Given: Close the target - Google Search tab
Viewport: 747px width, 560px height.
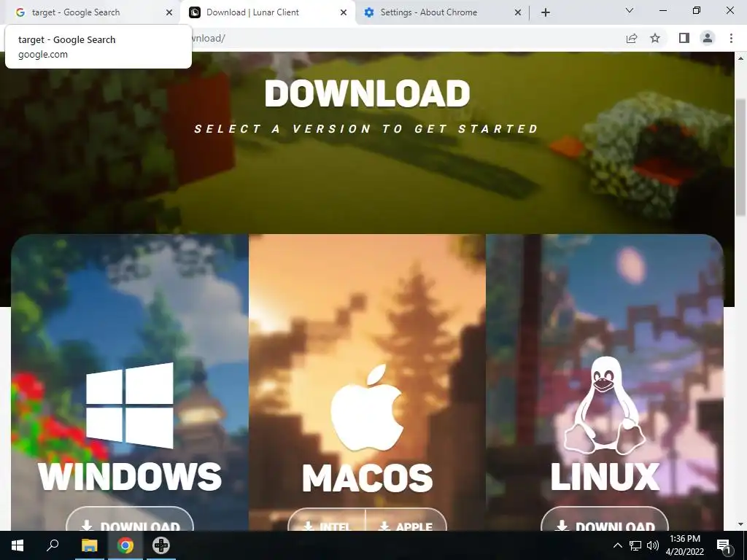Looking at the screenshot, I should tap(169, 13).
